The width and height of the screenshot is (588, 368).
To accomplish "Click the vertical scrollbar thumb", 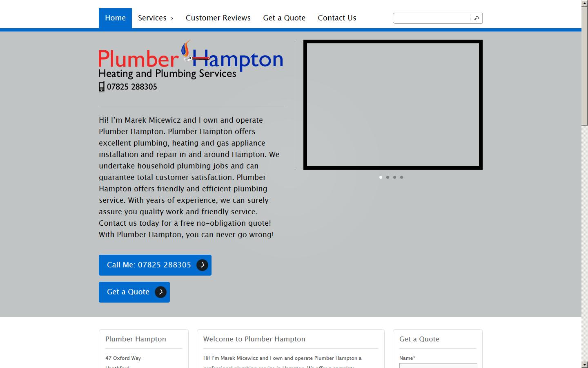I will (x=585, y=67).
